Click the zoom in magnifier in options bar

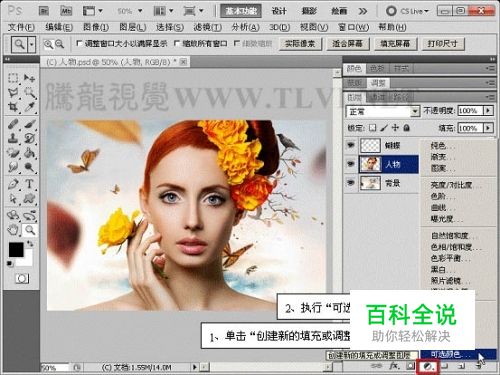pyautogui.click(x=48, y=44)
